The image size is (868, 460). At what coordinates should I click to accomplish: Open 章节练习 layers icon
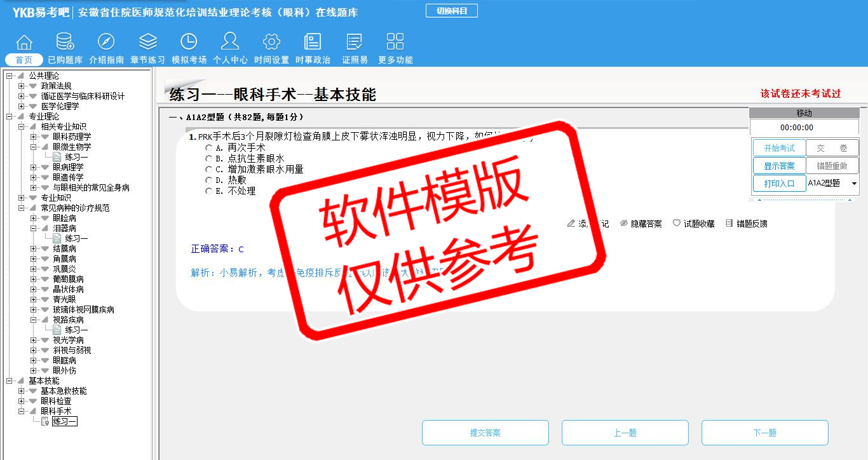click(147, 43)
